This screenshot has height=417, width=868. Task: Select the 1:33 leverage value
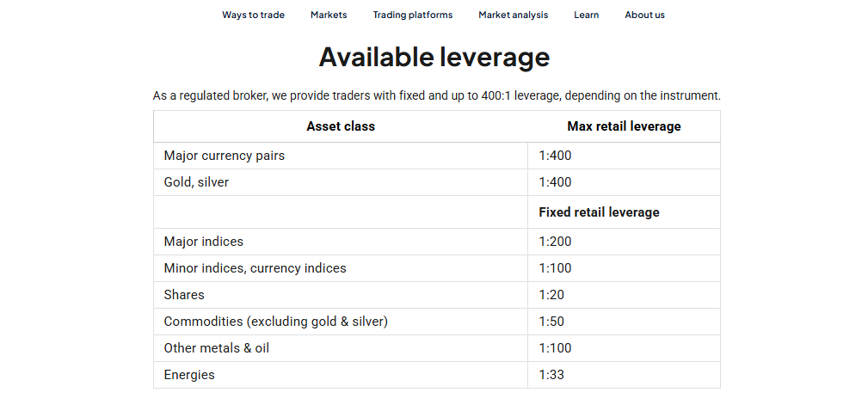click(551, 374)
